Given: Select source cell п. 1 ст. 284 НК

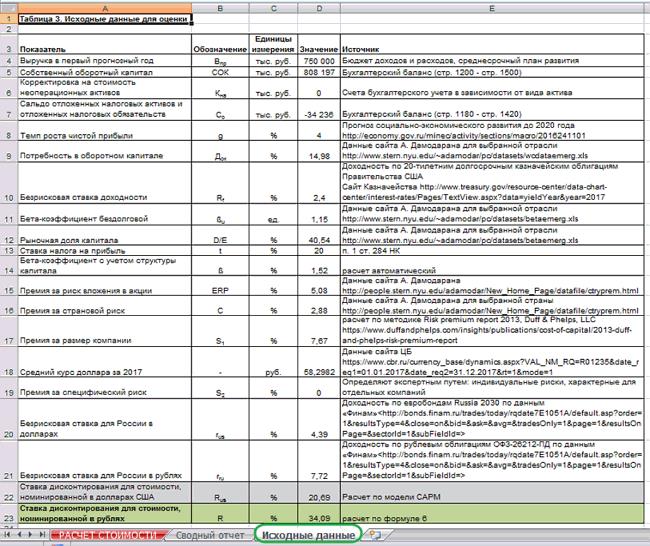Looking at the screenshot, I should pyautogui.click(x=492, y=250).
